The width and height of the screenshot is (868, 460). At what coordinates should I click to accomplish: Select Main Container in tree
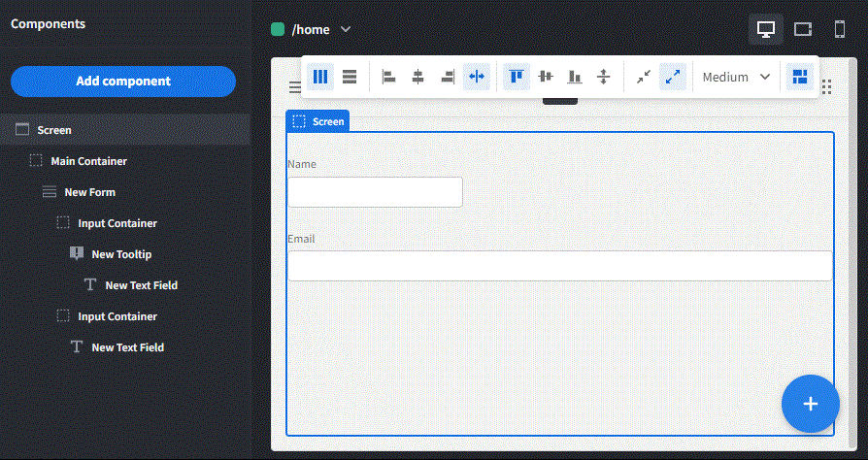coord(125,161)
